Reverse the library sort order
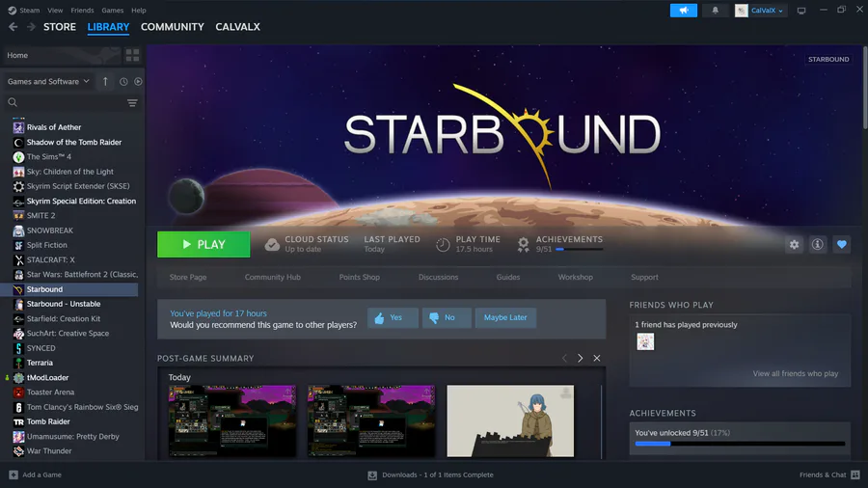Image resolution: width=868 pixels, height=488 pixels. (x=105, y=81)
